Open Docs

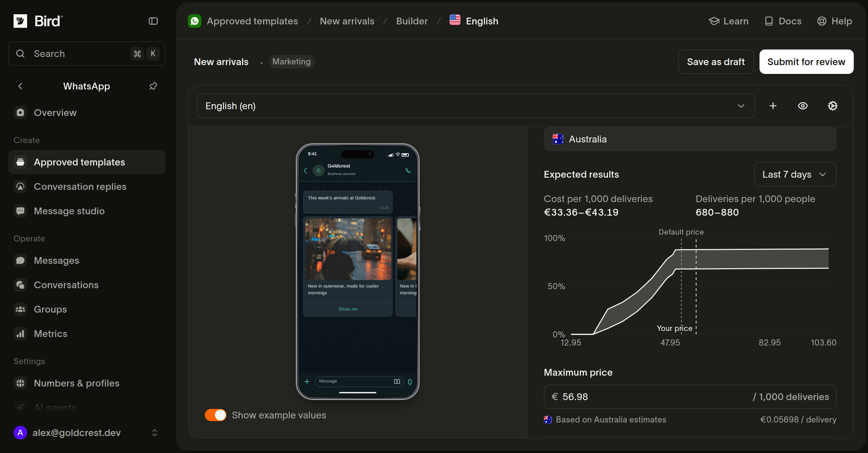click(783, 21)
